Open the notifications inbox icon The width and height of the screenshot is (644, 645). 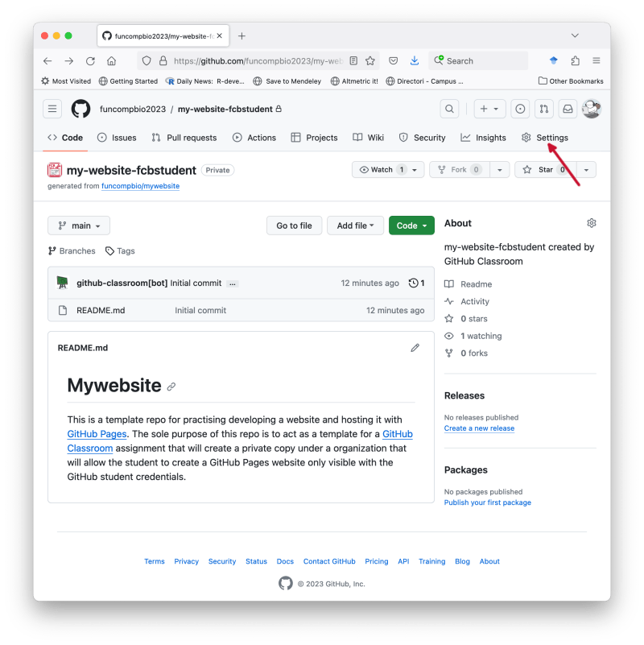(x=568, y=109)
